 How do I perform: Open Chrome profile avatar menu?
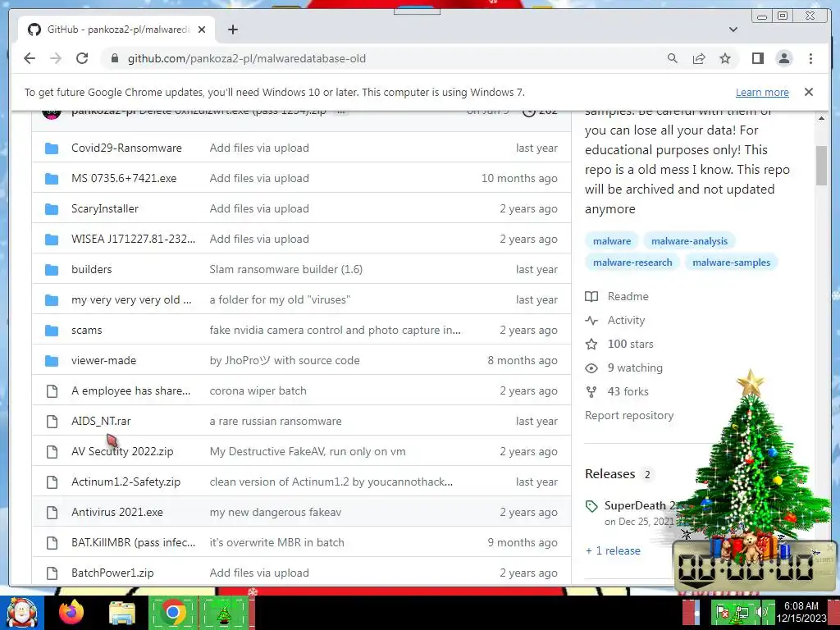coord(783,58)
